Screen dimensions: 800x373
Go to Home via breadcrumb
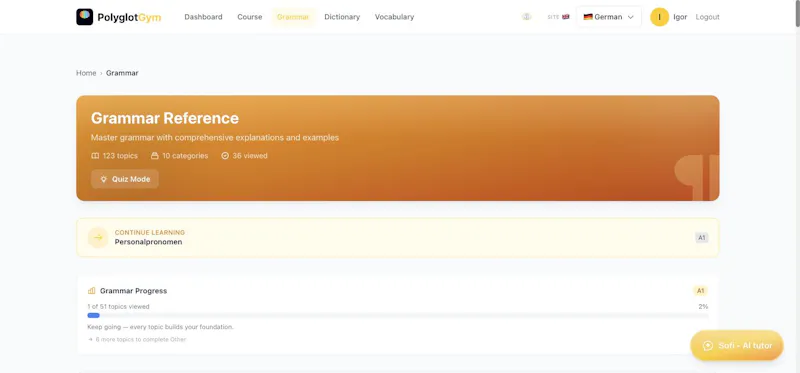(86, 73)
